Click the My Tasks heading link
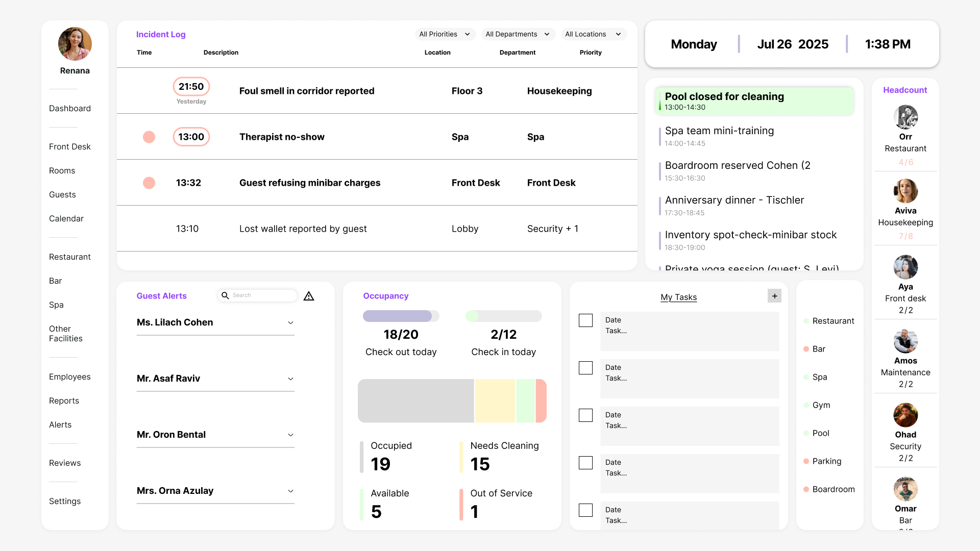The height and width of the screenshot is (551, 980). click(x=678, y=297)
